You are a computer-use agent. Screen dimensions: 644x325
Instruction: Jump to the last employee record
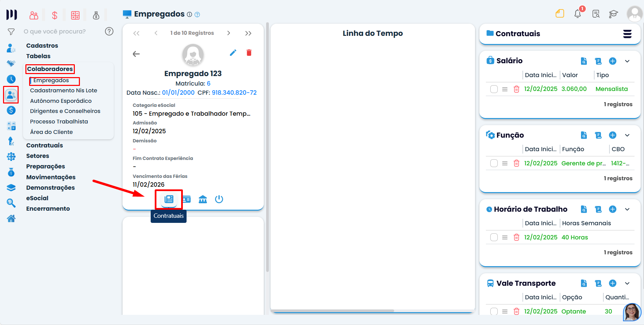(248, 33)
